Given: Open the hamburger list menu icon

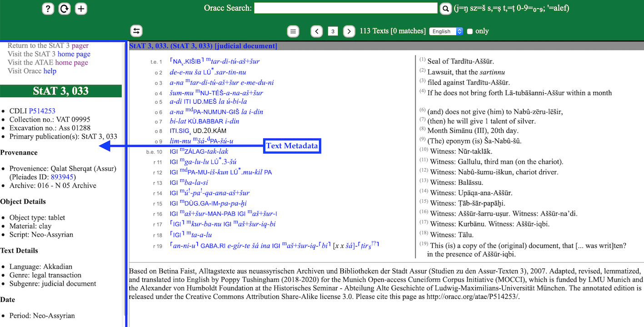Looking at the screenshot, I should (x=293, y=31).
